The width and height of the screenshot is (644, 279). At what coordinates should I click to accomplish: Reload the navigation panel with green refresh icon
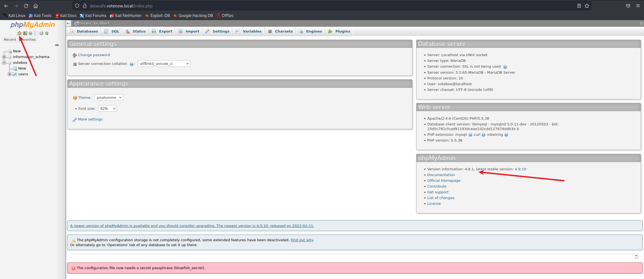[x=47, y=33]
